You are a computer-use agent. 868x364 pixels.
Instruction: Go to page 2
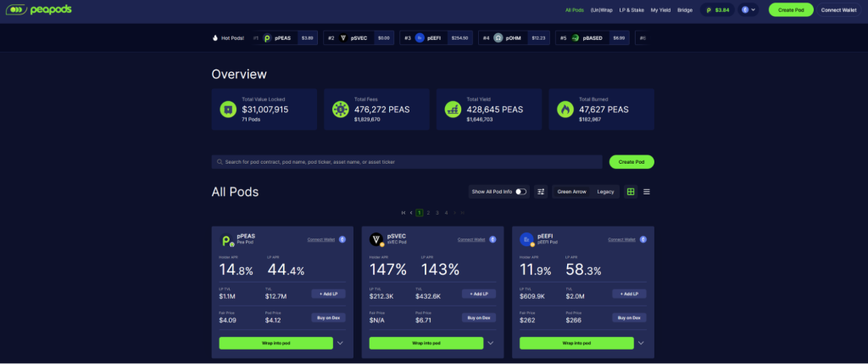tap(428, 213)
